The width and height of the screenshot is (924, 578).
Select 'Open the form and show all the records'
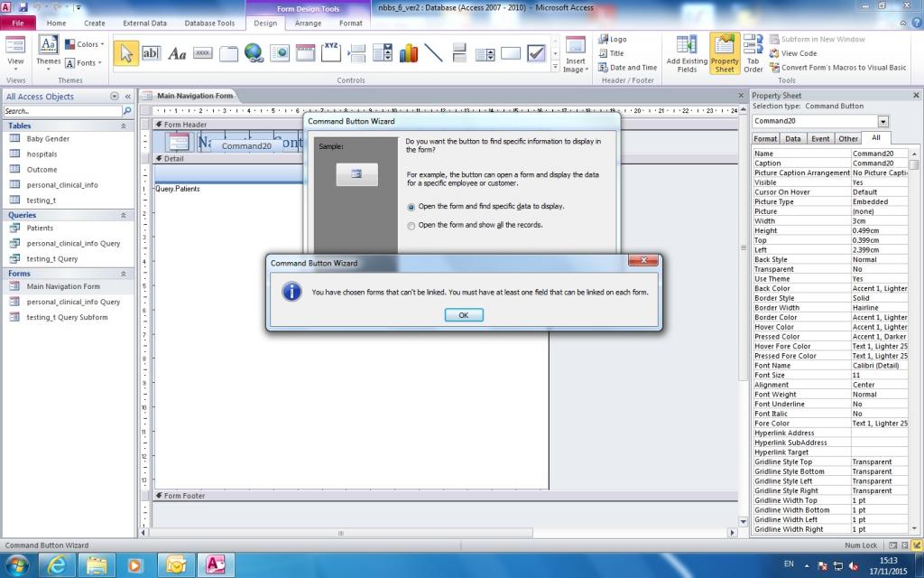click(411, 225)
